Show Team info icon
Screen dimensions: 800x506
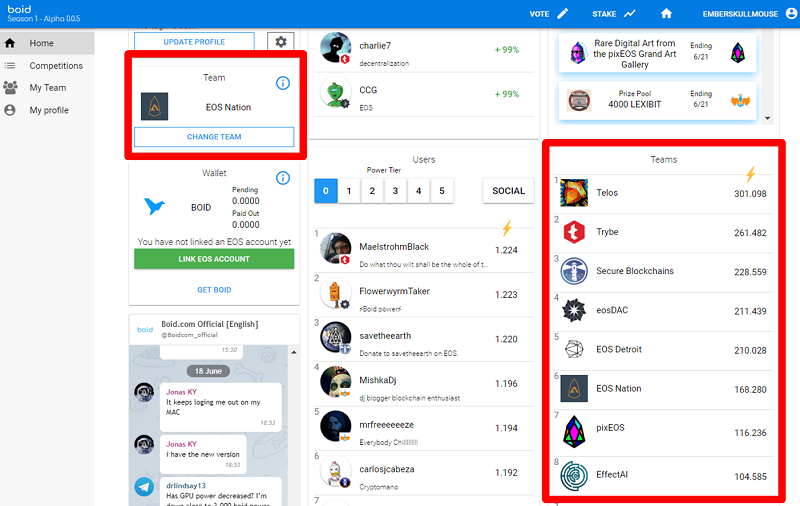click(283, 83)
